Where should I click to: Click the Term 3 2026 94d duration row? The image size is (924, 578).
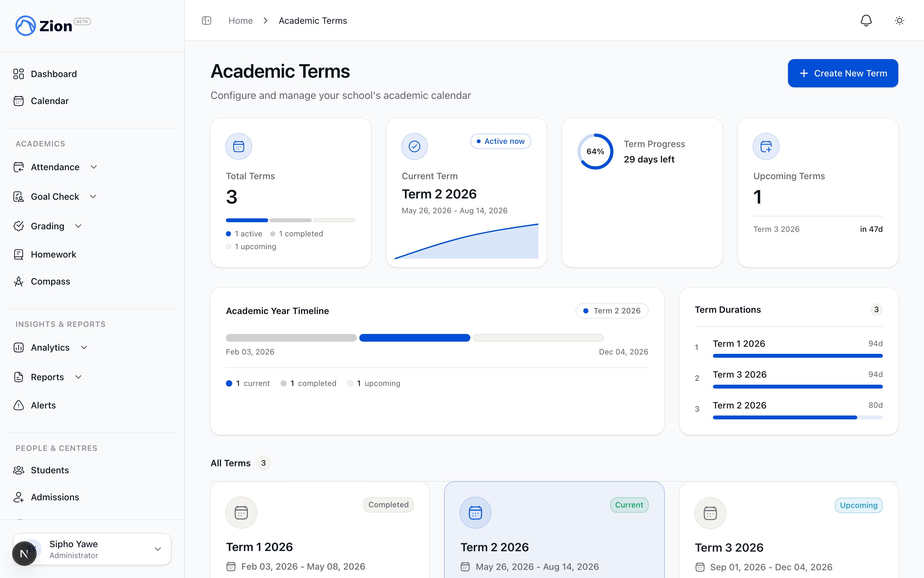pyautogui.click(x=789, y=380)
